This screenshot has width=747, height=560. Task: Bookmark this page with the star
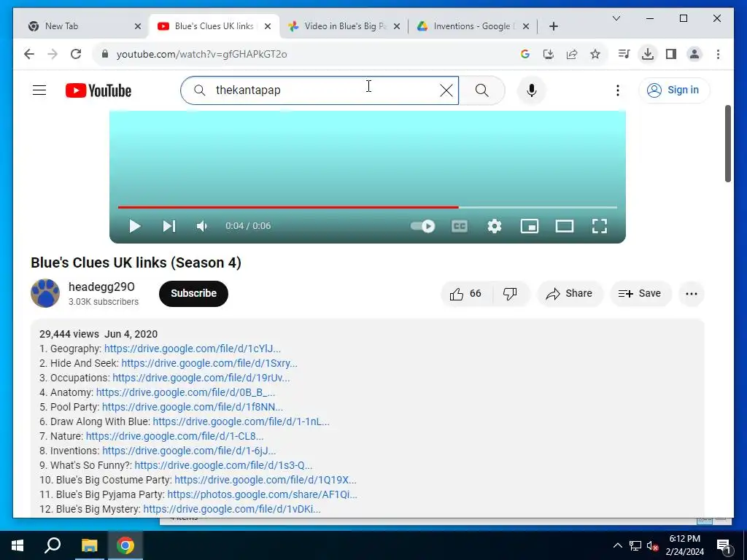(x=595, y=54)
